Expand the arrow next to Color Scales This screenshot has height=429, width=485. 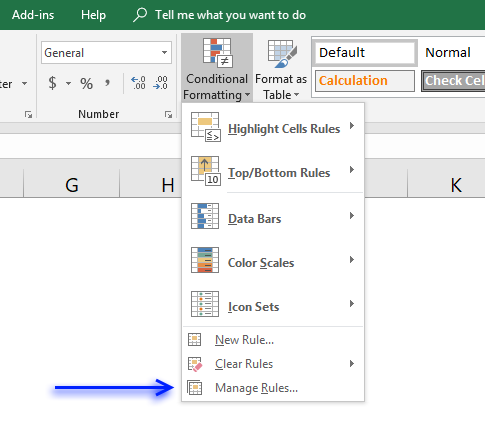pos(352,260)
